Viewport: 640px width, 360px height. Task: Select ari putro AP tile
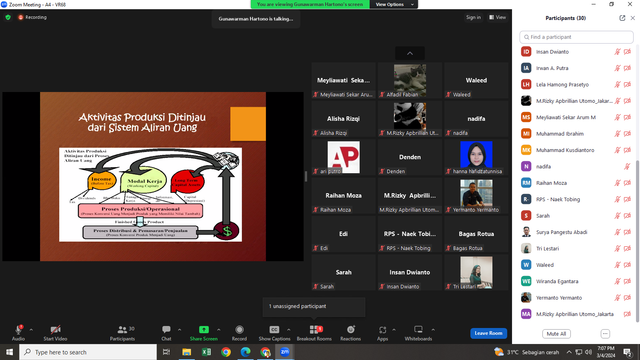click(x=343, y=158)
